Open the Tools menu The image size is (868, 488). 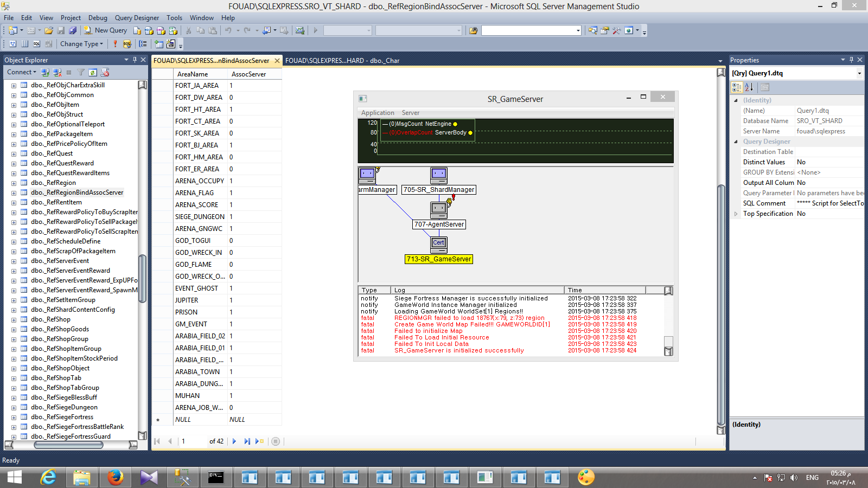(174, 18)
